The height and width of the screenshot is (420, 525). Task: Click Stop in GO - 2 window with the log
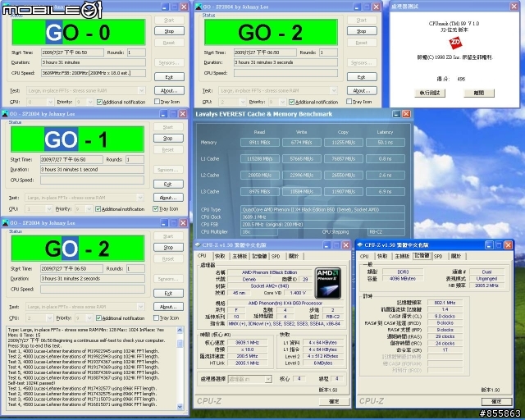coord(168,248)
